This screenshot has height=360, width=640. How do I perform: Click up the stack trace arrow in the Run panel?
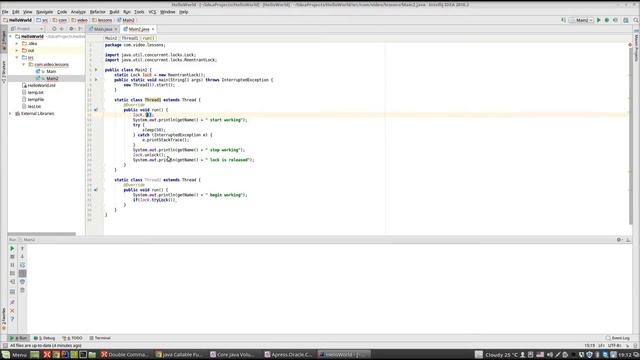pos(22,248)
